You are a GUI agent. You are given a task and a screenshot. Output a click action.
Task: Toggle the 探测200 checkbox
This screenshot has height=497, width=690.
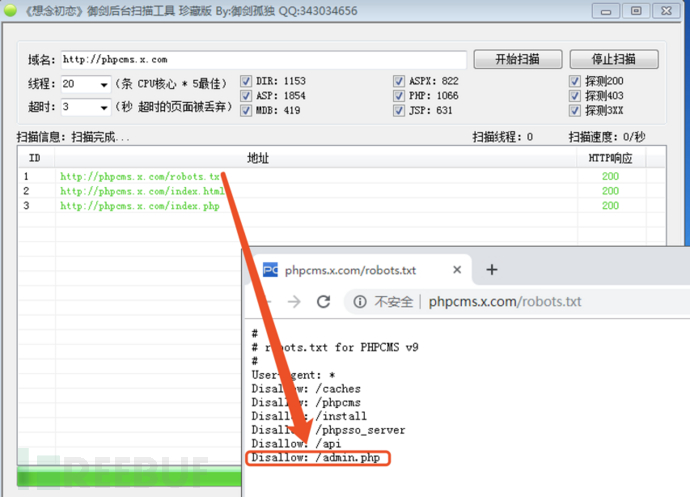point(575,81)
